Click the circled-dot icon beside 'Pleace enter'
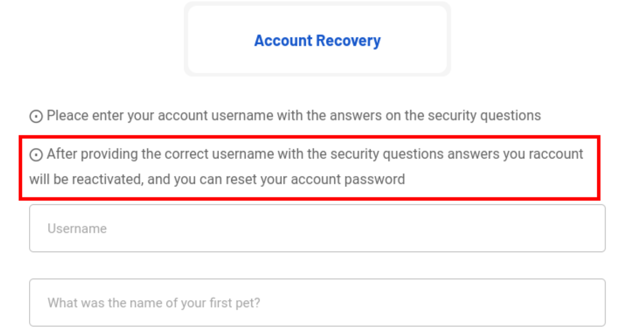The height and width of the screenshot is (334, 644). [36, 116]
